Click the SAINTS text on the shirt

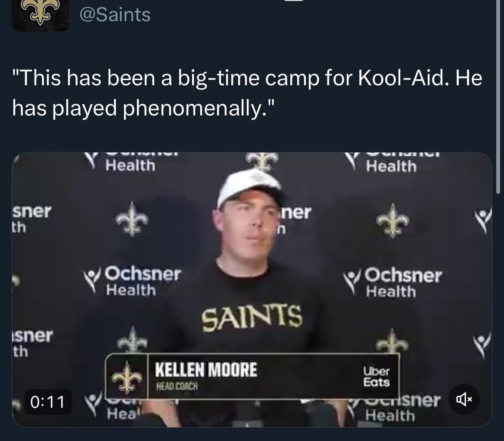pos(252,318)
